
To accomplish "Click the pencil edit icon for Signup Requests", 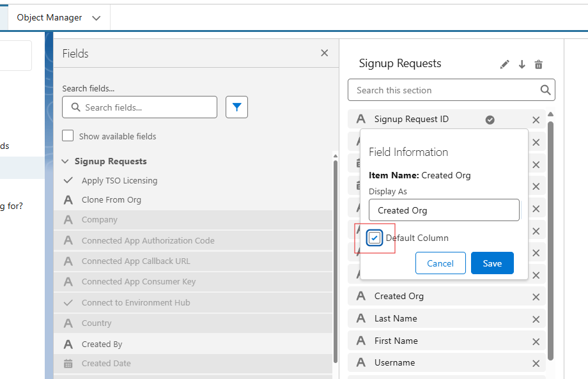I will [504, 65].
